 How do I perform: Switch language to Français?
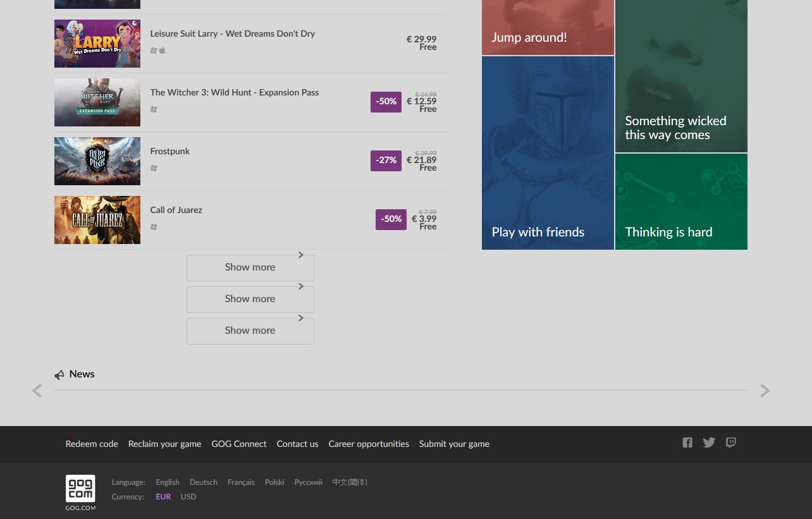[241, 482]
